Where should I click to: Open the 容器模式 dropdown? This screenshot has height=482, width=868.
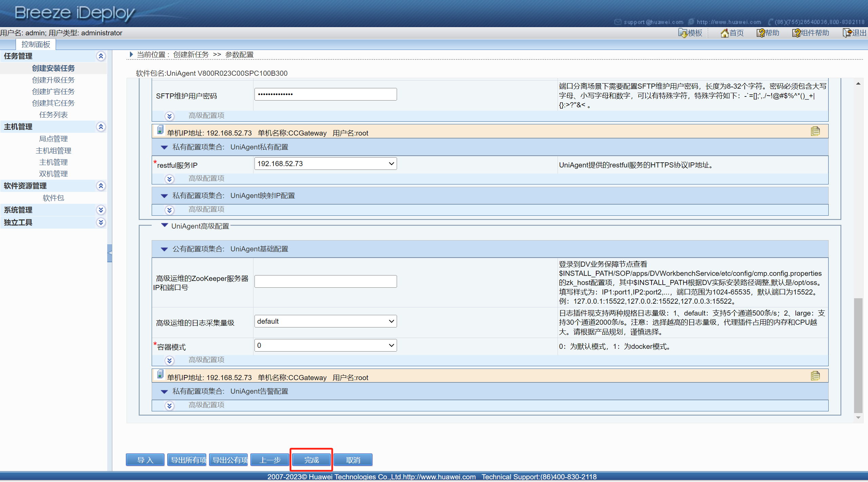tap(325, 345)
